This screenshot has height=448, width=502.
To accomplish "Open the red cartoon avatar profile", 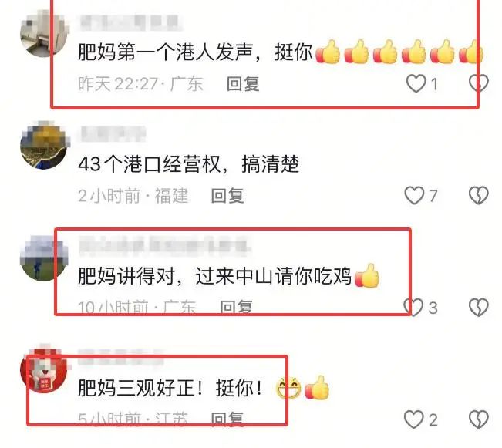I will [44, 369].
